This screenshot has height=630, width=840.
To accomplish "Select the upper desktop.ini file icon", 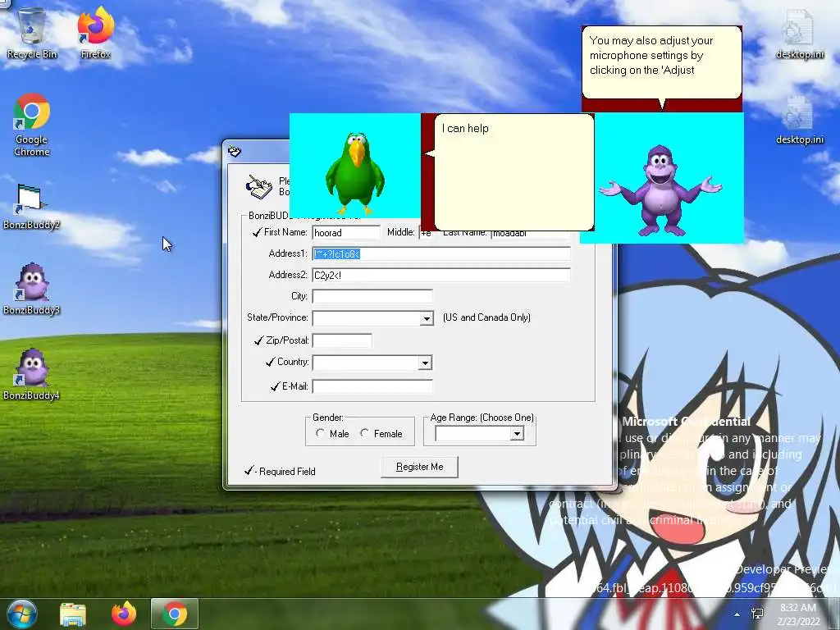I will tap(800, 34).
